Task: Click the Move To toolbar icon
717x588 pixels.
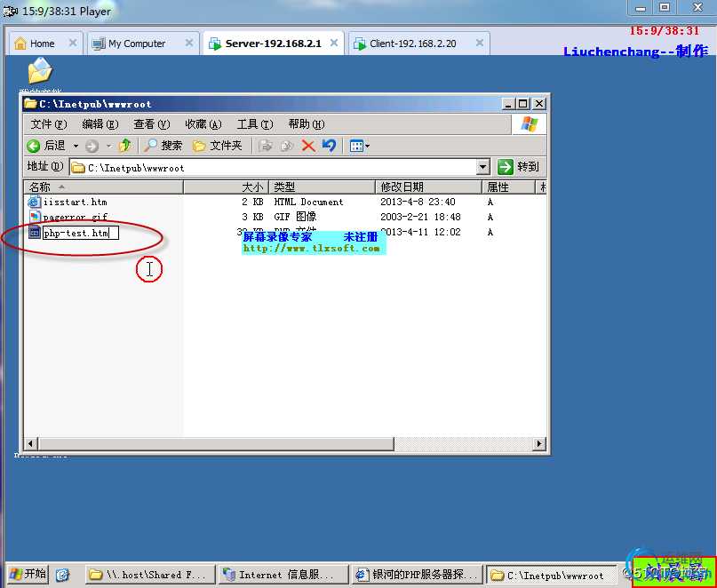Action: 266,146
